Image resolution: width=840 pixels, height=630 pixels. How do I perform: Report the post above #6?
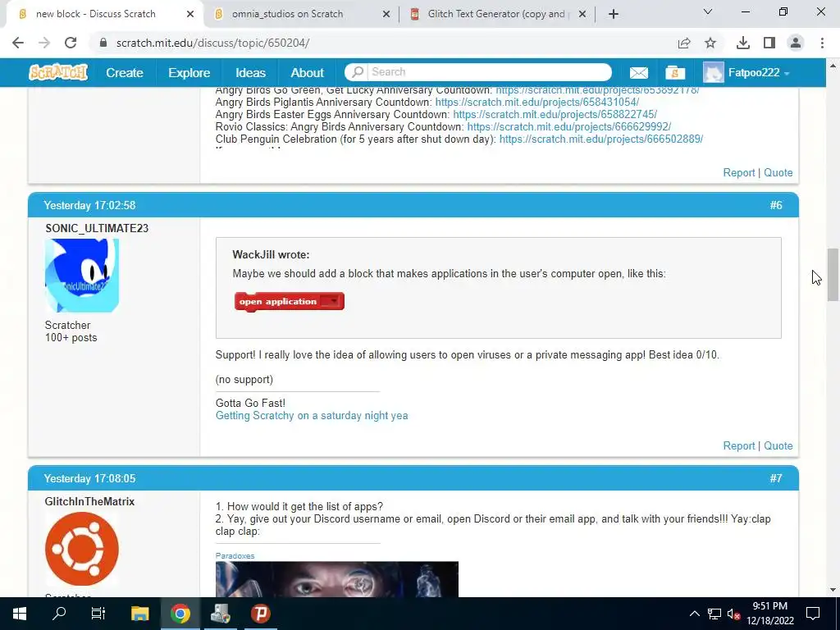pos(739,172)
